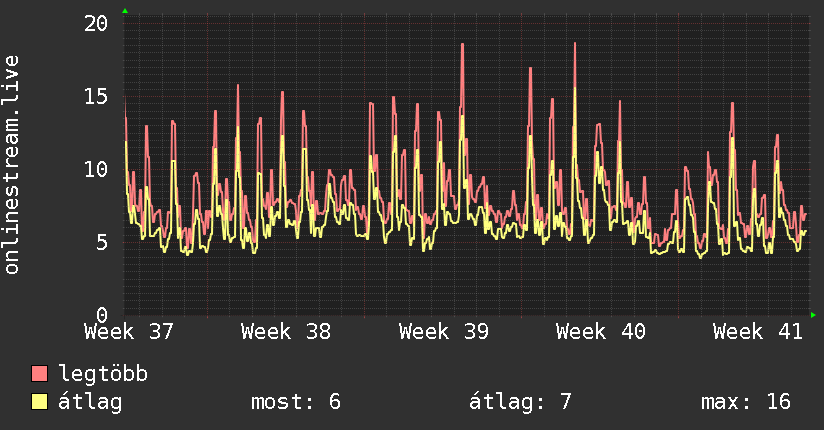
Task: Click the 'Week 39' axis label
Action: (x=444, y=332)
